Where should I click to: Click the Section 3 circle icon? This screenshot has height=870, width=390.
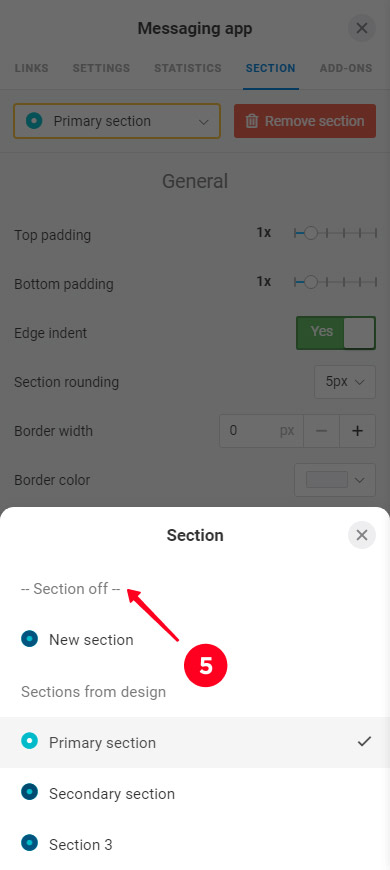coord(29,844)
